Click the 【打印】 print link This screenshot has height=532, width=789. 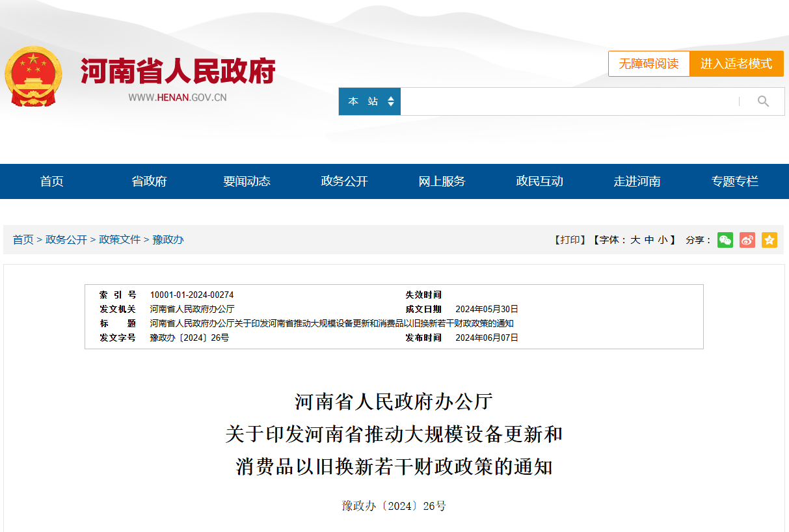coord(570,240)
